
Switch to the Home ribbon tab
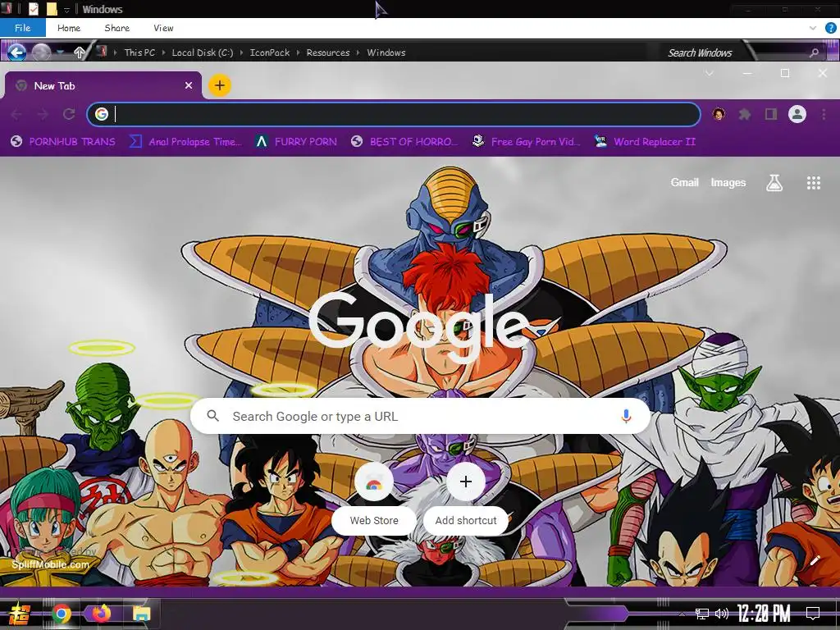pos(69,28)
